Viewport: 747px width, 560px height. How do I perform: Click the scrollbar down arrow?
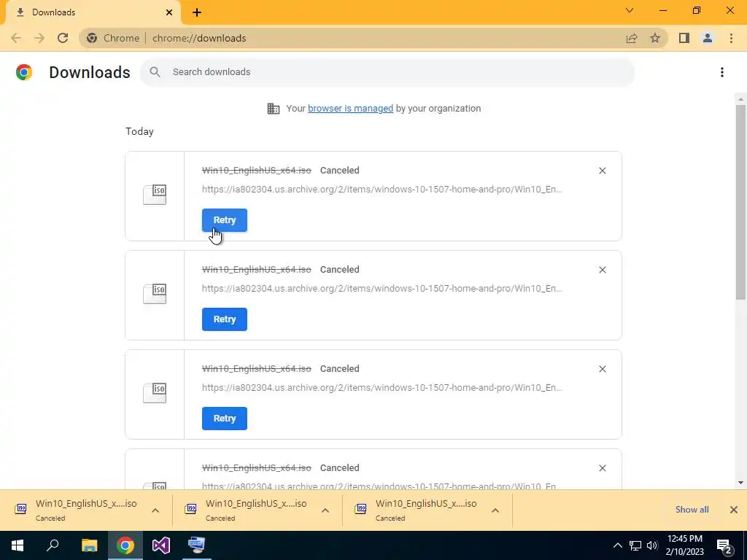(740, 483)
